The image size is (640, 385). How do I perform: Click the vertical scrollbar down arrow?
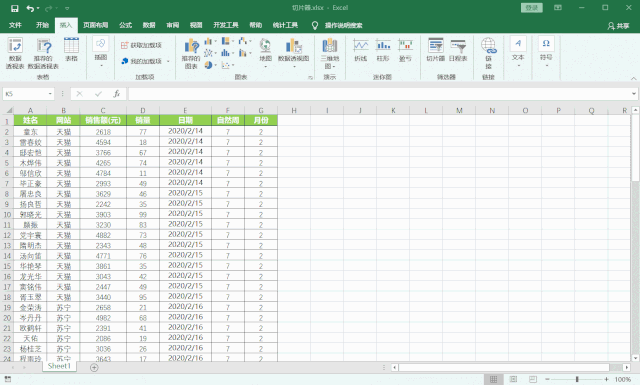(x=635, y=358)
